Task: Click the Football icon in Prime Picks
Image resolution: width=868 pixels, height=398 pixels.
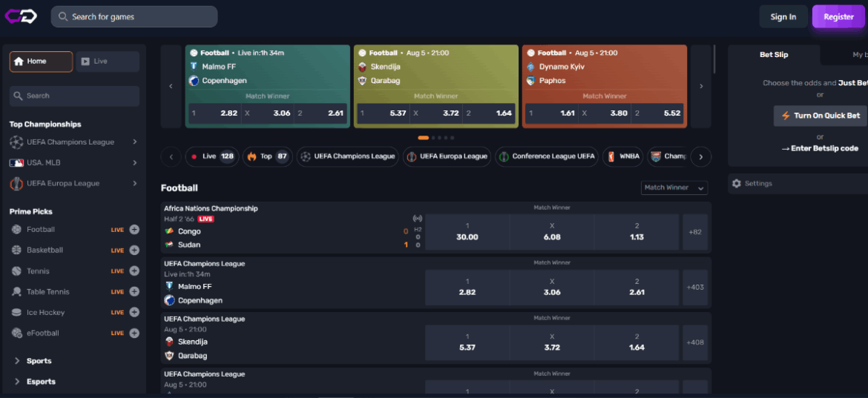Action: [x=16, y=230]
